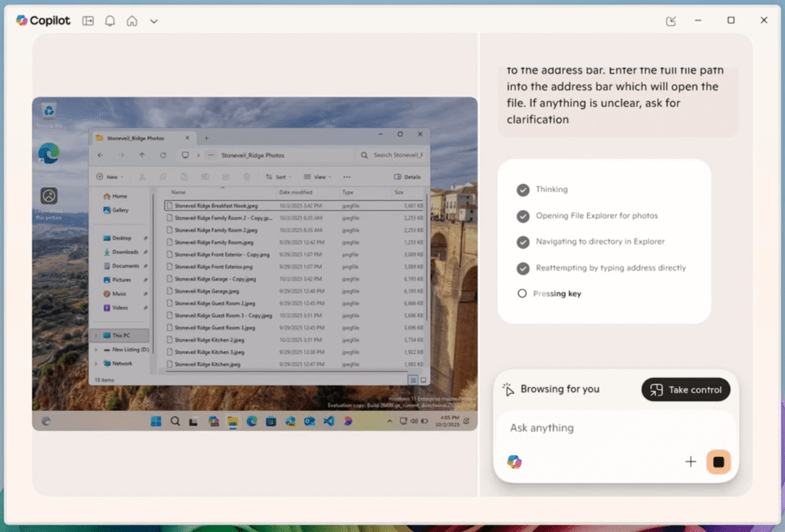Toggle the Copilot sidebar panel icon
The height and width of the screenshot is (532, 785).
(x=87, y=21)
